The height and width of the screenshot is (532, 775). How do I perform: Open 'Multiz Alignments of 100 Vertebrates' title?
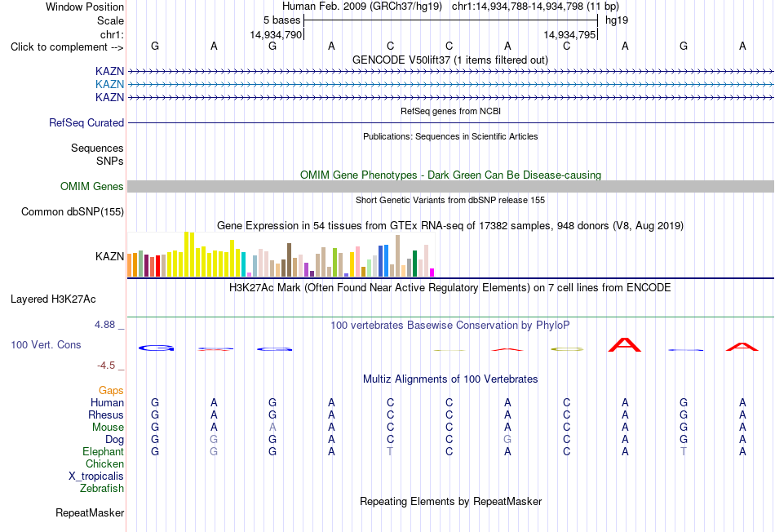pos(450,379)
